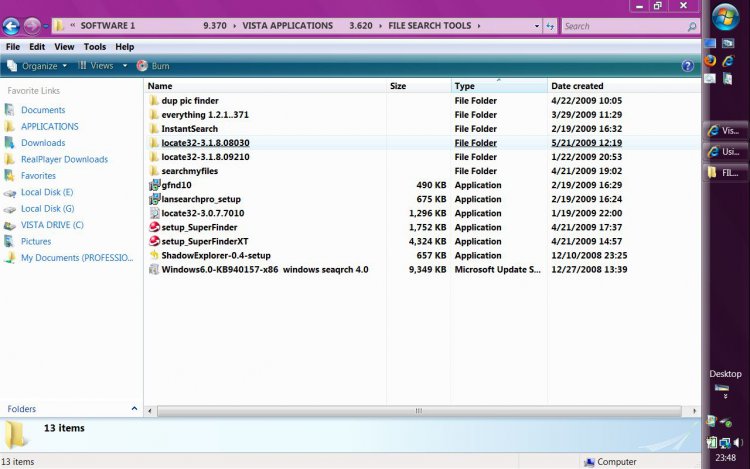Select the searchmyfiles folder icon
Viewport: 750px width, 469px height.
154,171
